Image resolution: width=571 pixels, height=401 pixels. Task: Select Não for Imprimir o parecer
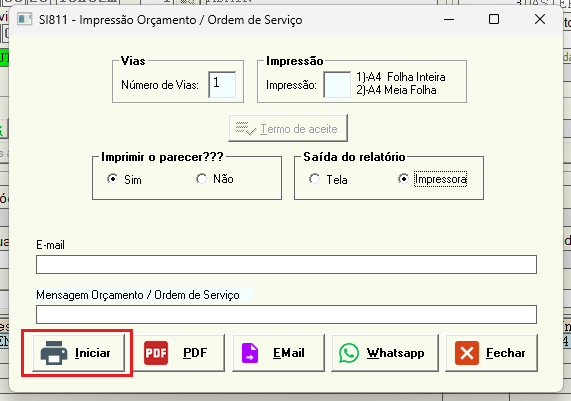[201, 179]
